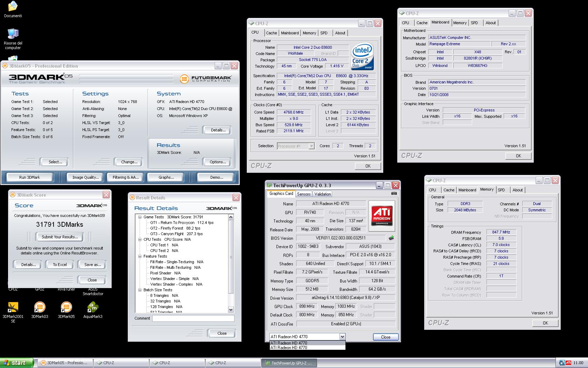588x368 pixels.
Task: Click the ATI Radeon logo in GPU-Z
Action: pyautogui.click(x=382, y=216)
